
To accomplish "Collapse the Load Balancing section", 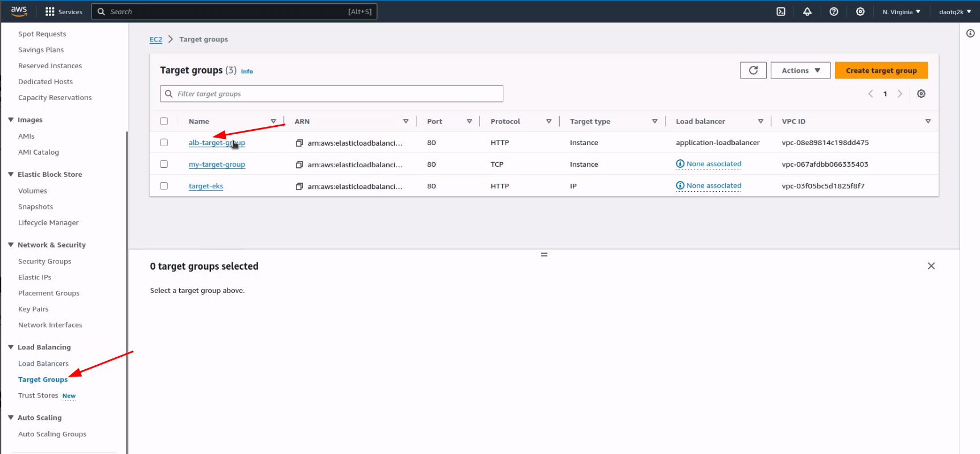I will [x=11, y=347].
